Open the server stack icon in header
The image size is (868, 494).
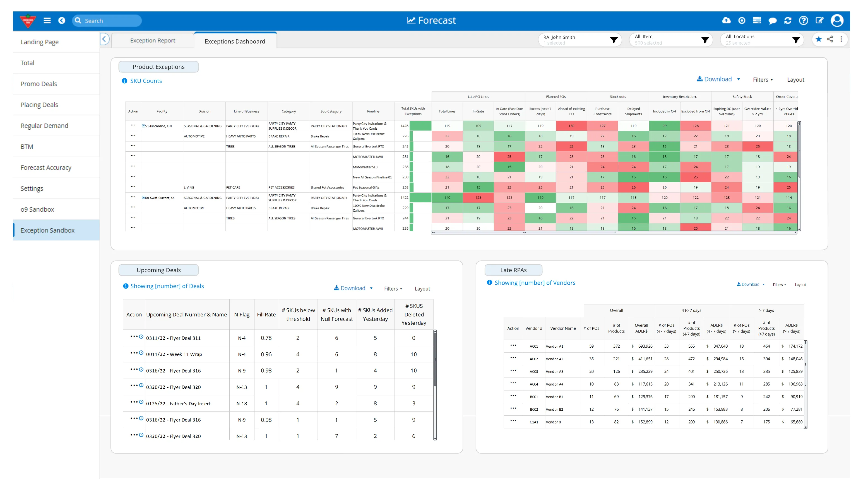(x=757, y=20)
